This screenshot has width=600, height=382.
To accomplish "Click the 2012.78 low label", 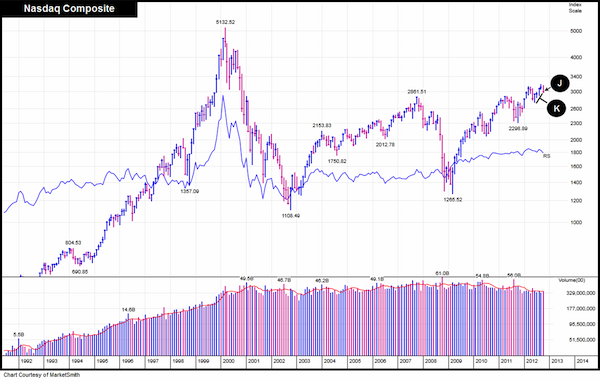I will pos(385,144).
